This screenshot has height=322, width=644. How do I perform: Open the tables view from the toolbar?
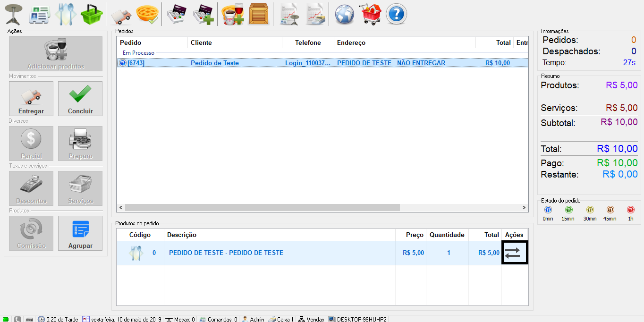pos(14,14)
